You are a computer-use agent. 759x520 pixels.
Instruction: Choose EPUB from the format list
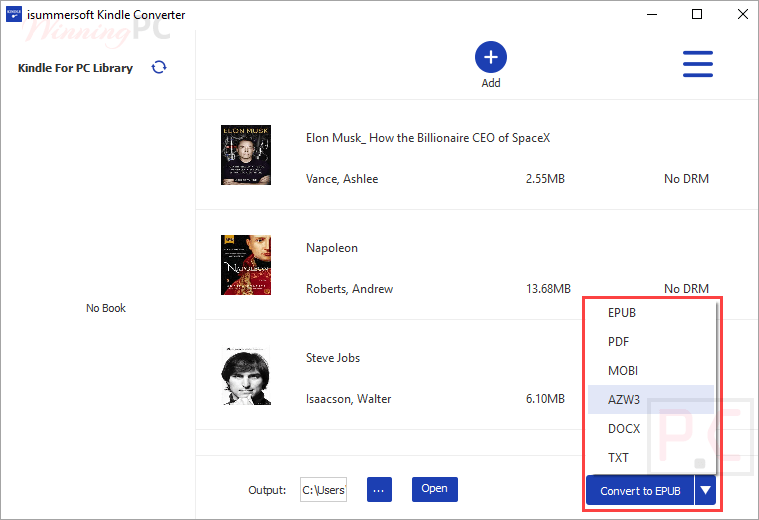651,313
